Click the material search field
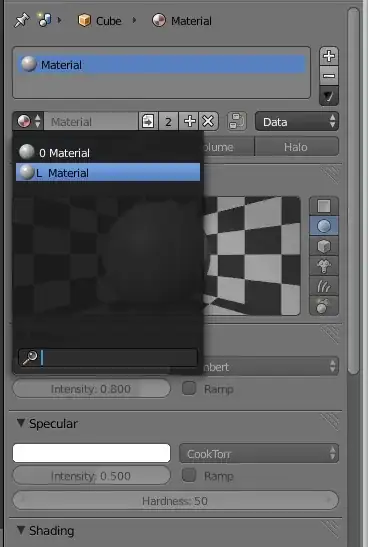Viewport: 368px width, 547px height. (108, 358)
